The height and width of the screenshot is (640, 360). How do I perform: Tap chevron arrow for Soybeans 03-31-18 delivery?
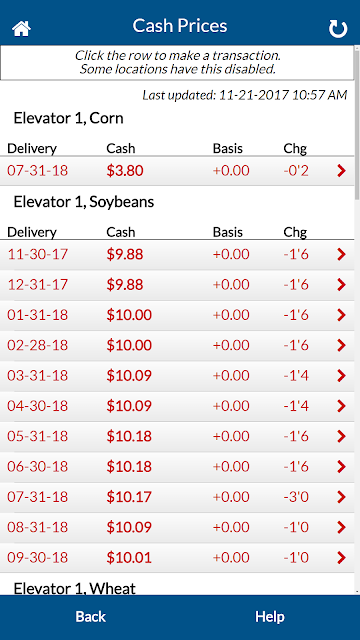coord(341,376)
